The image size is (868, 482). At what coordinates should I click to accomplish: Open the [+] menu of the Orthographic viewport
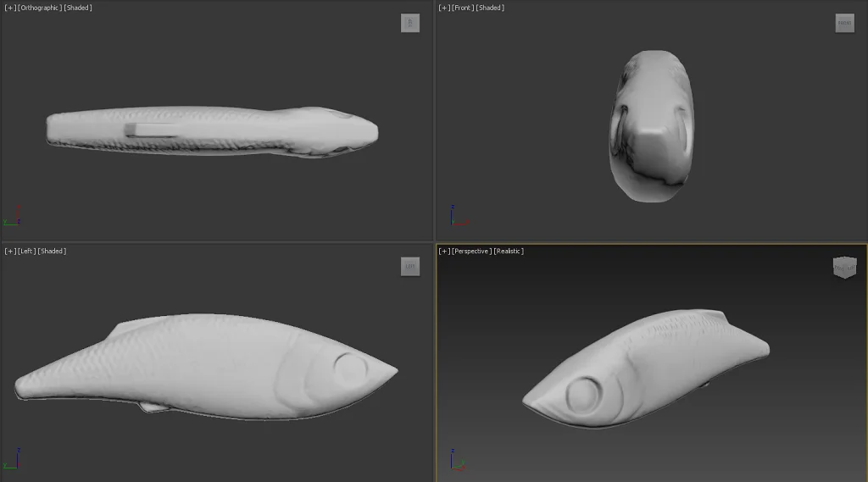click(9, 8)
